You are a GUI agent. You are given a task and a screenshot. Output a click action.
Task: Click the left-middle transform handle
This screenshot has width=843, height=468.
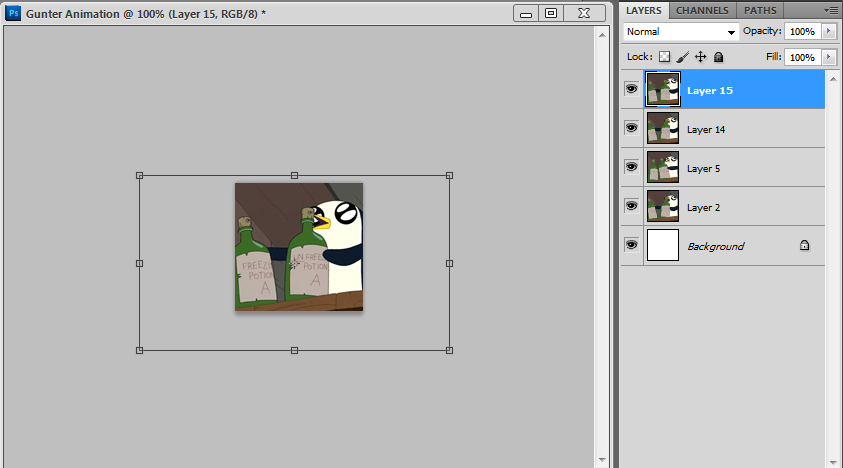(x=139, y=264)
